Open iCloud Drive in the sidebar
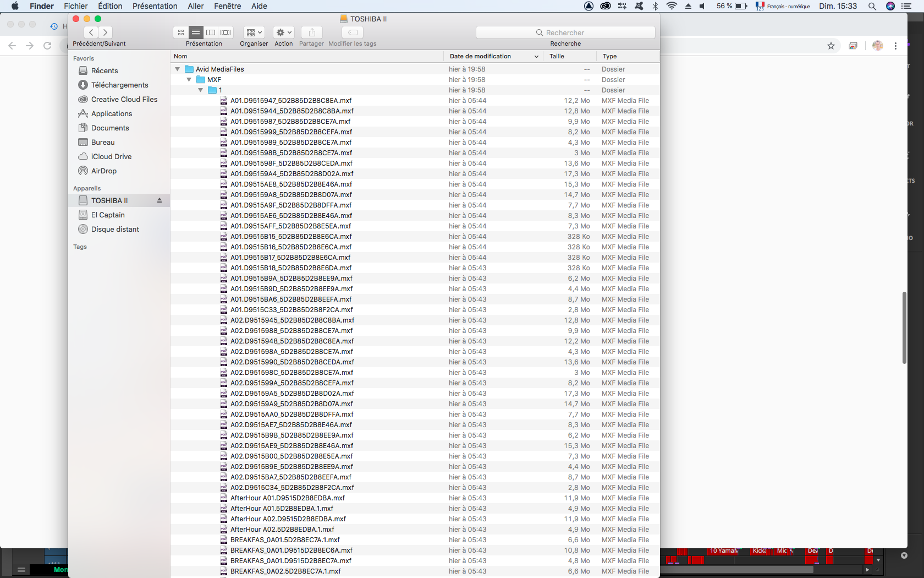The height and width of the screenshot is (578, 924). click(111, 156)
